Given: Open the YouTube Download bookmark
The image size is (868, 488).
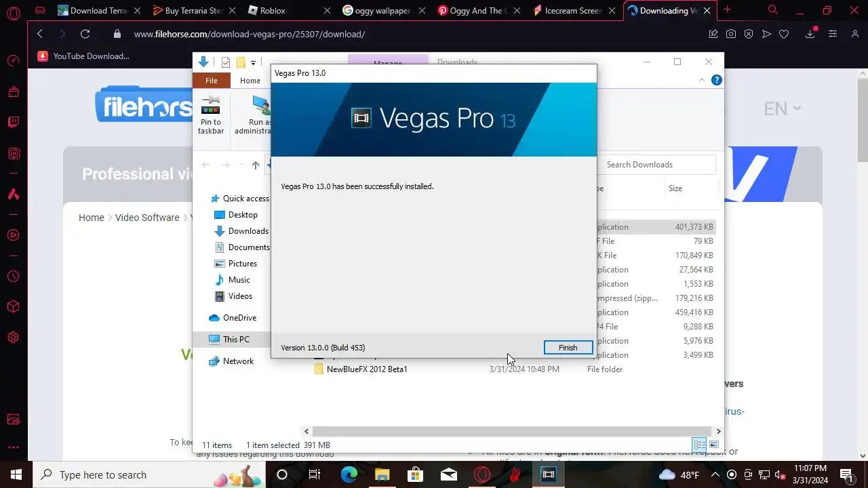Looking at the screenshot, I should (83, 56).
